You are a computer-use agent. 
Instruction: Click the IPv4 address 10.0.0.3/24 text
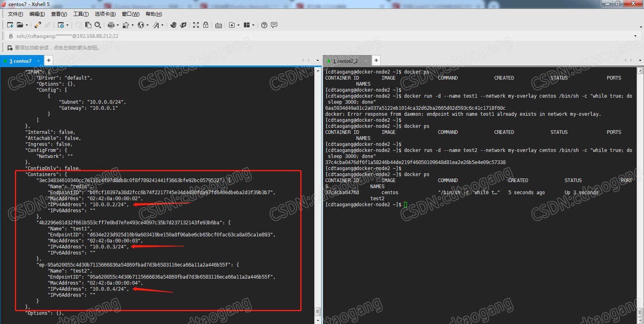point(109,247)
